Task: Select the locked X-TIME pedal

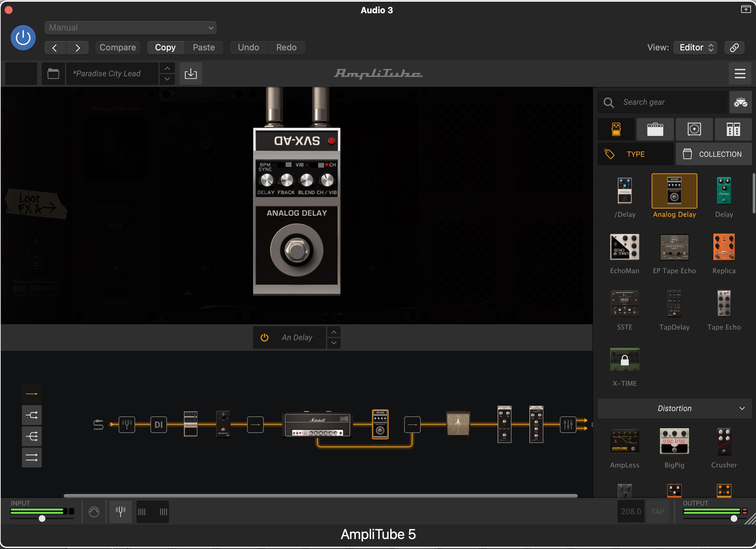Action: coord(625,360)
